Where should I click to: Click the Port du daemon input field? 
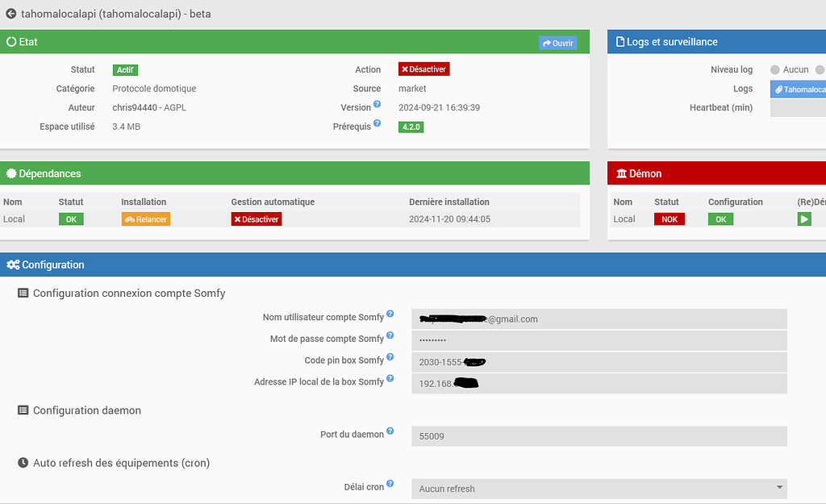(x=599, y=435)
